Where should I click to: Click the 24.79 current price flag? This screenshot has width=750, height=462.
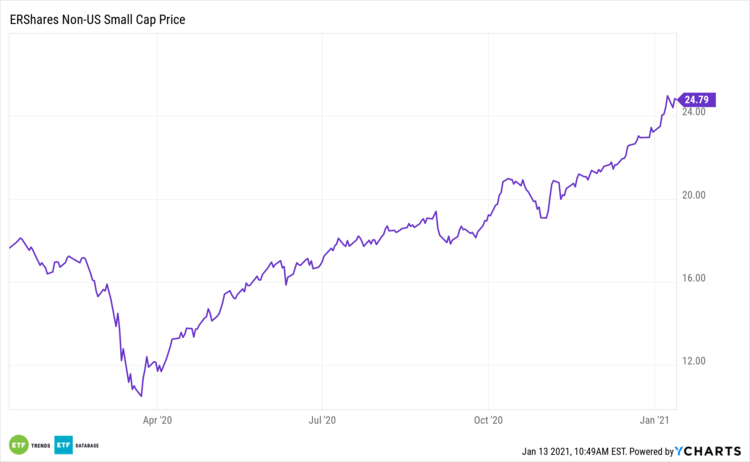(695, 98)
